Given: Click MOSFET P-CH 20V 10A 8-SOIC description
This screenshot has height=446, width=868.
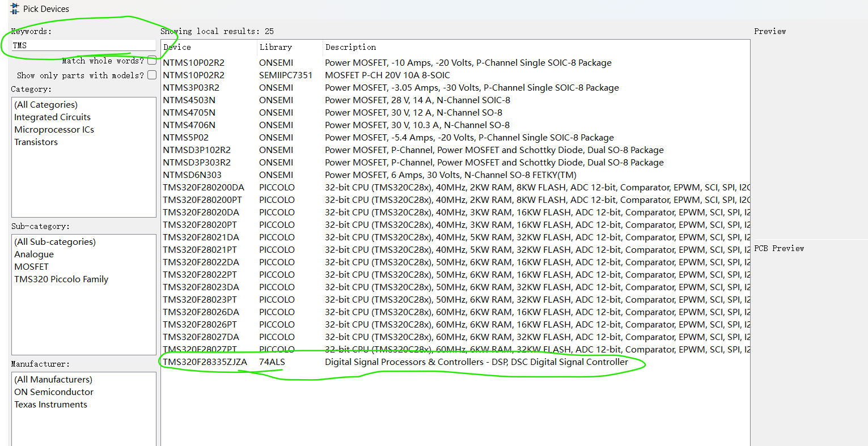Looking at the screenshot, I should [x=387, y=75].
